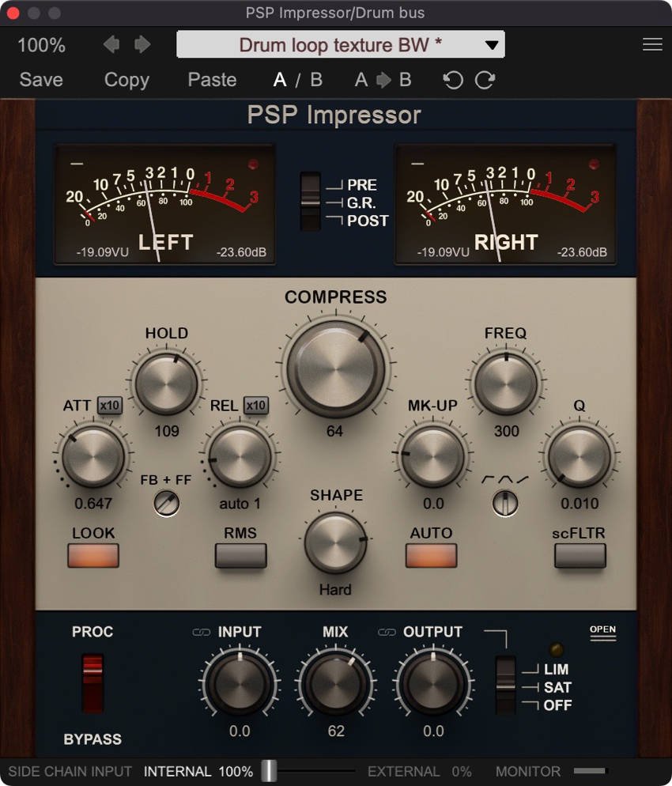This screenshot has width=672, height=786.
Task: Save the current preset
Action: point(41,80)
